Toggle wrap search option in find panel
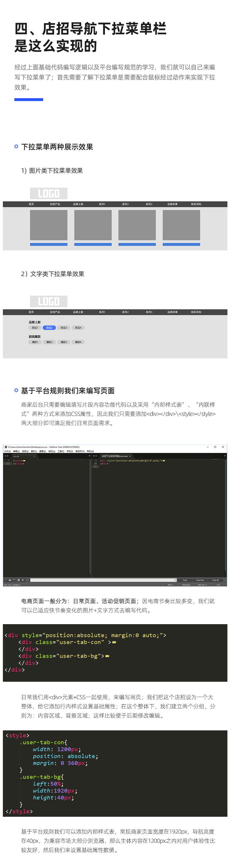 (18, 580)
